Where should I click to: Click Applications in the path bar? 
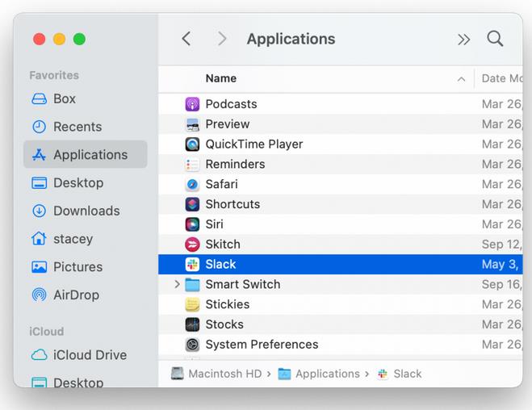(319, 374)
